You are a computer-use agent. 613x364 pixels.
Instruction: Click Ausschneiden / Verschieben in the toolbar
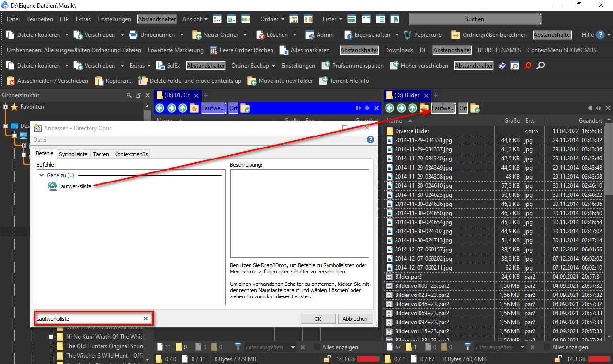47,81
